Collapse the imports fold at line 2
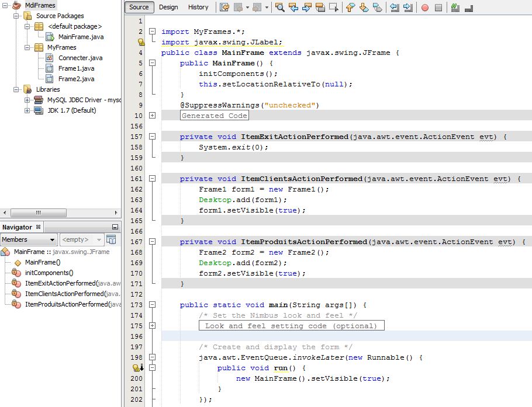This screenshot has height=407, width=532. tap(153, 32)
